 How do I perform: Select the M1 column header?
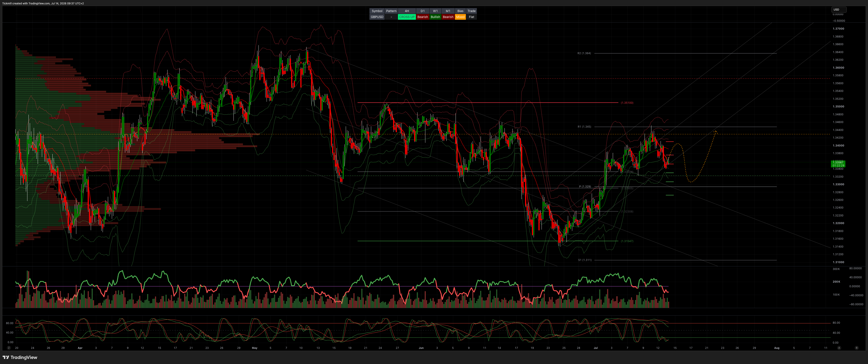tap(448, 11)
